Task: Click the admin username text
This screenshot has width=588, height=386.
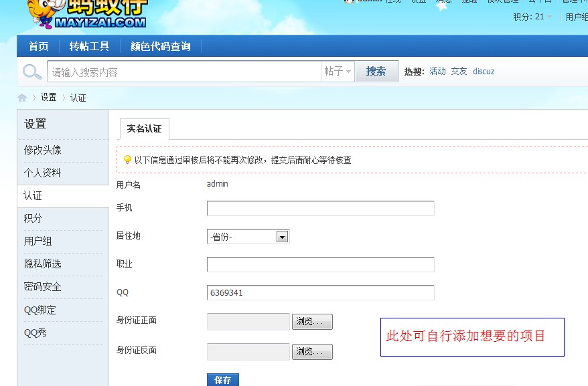Action: [217, 183]
